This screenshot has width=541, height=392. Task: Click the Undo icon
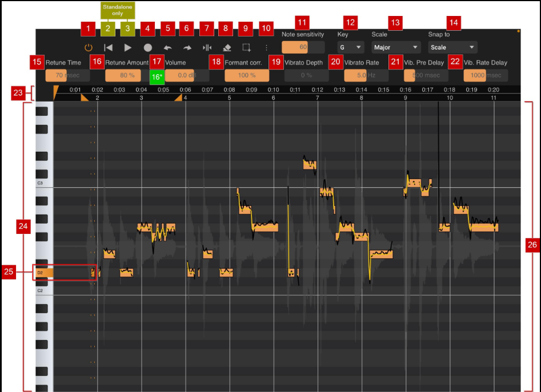pyautogui.click(x=168, y=47)
